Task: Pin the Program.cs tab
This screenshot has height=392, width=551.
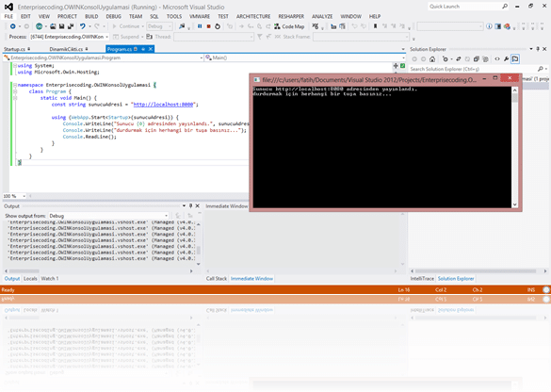Action: (143, 49)
